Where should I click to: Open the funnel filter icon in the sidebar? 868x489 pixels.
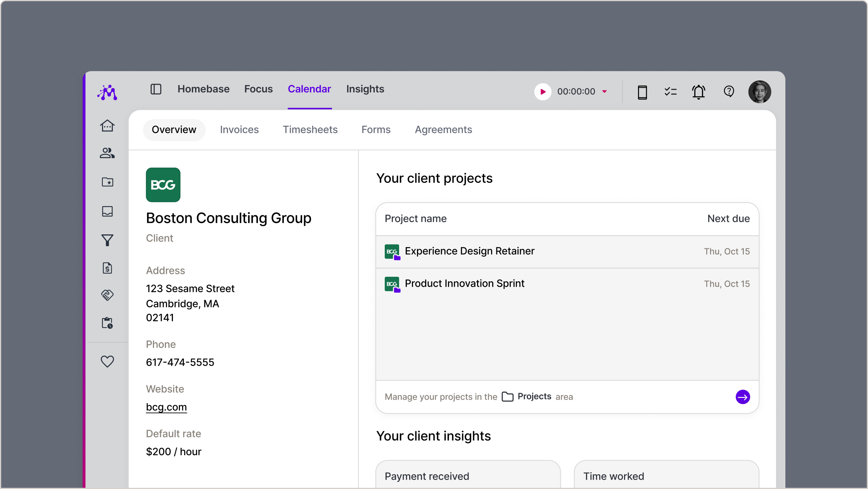pyautogui.click(x=107, y=240)
